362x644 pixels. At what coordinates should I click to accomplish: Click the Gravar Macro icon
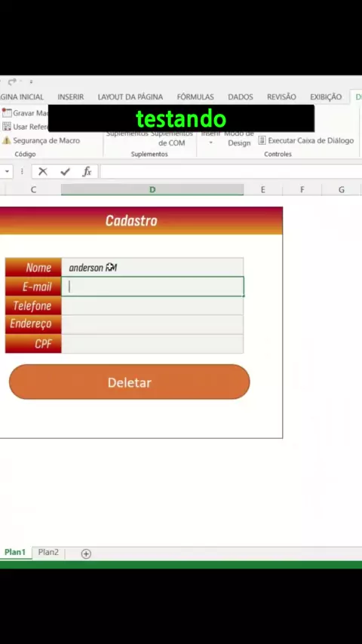click(7, 112)
